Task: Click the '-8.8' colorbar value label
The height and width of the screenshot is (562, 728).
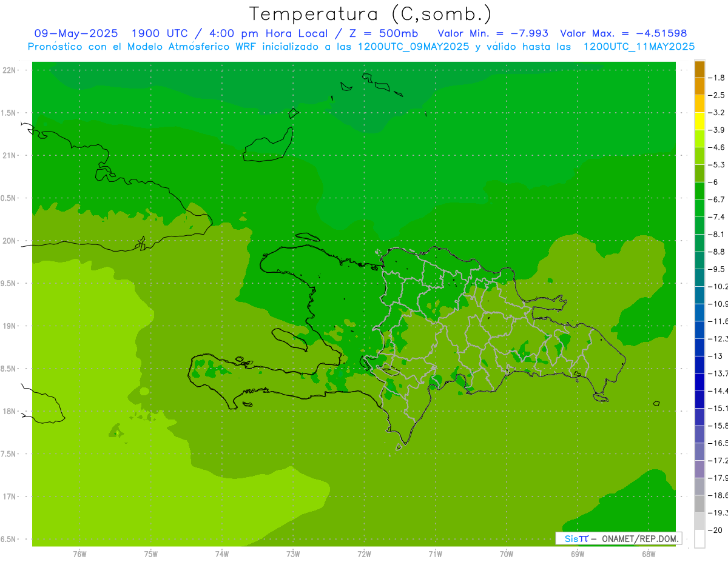Action: coord(716,251)
